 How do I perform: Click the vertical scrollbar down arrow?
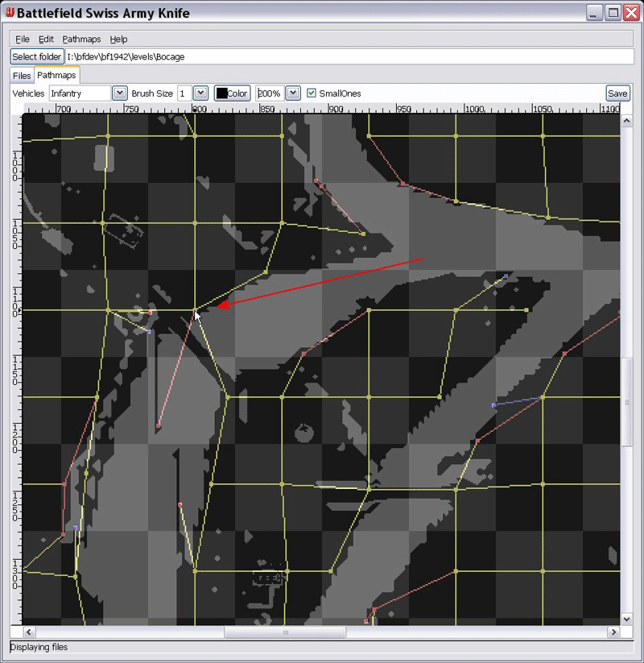pyautogui.click(x=626, y=619)
